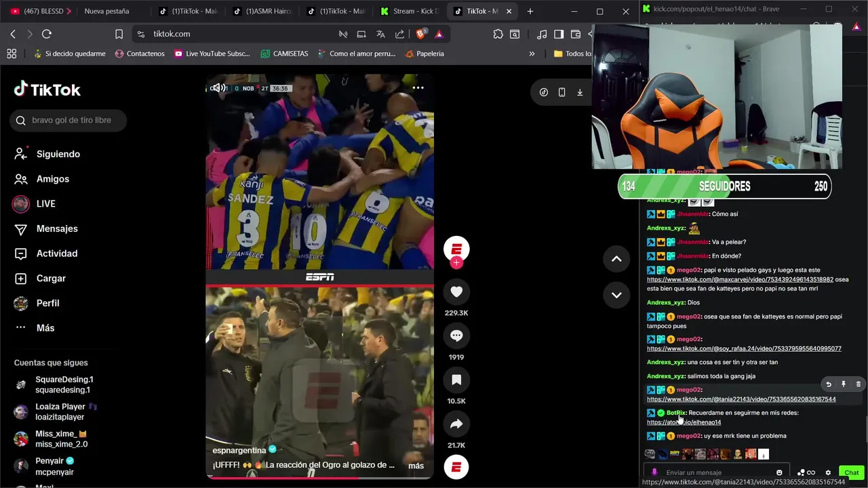Click the pin message icon in Kick chat
The width and height of the screenshot is (868, 488).
pyautogui.click(x=844, y=384)
